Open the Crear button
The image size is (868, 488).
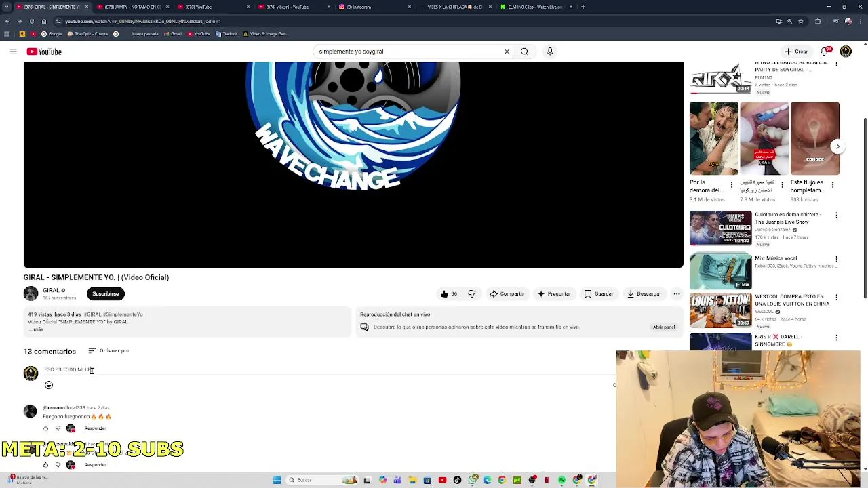[x=796, y=52]
